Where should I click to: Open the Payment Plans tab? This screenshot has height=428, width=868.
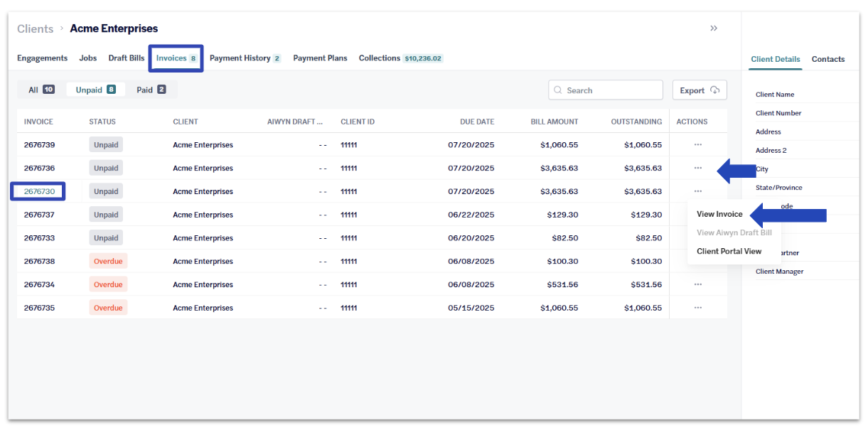pos(320,58)
